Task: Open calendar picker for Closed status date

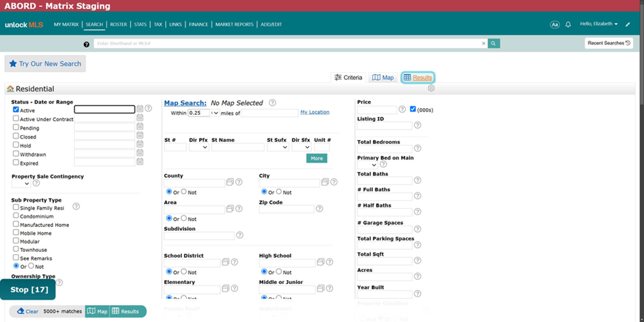Action: coord(140,135)
